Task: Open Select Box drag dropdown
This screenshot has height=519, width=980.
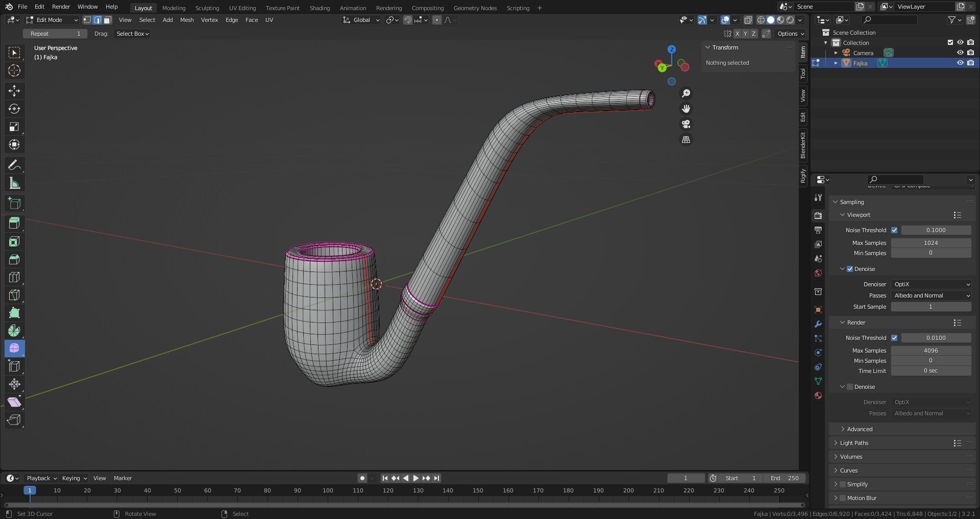Action: 132,34
